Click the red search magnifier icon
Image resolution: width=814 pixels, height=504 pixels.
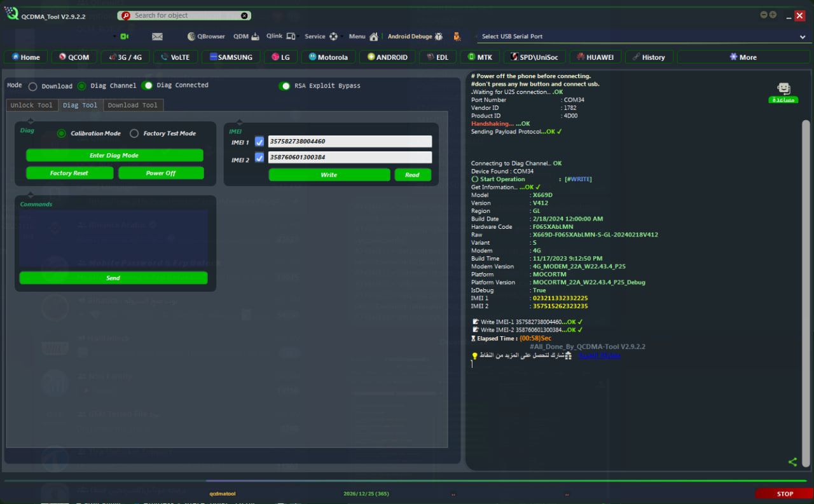coord(125,15)
